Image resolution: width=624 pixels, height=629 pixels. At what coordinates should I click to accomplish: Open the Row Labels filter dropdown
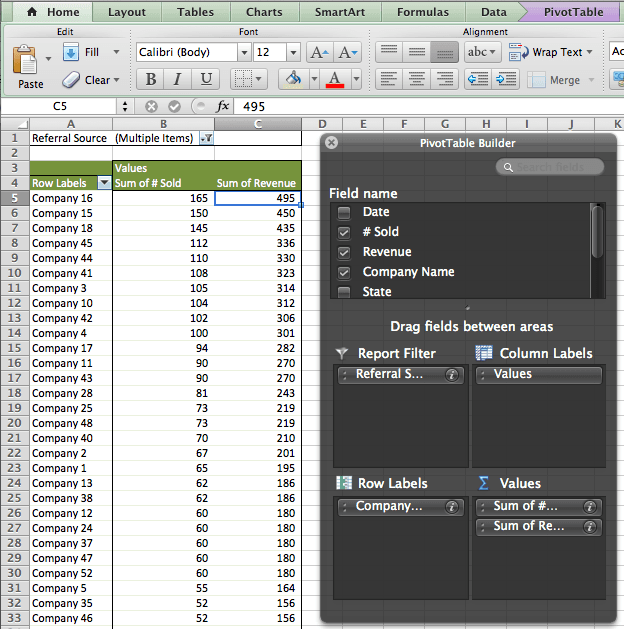tap(104, 183)
